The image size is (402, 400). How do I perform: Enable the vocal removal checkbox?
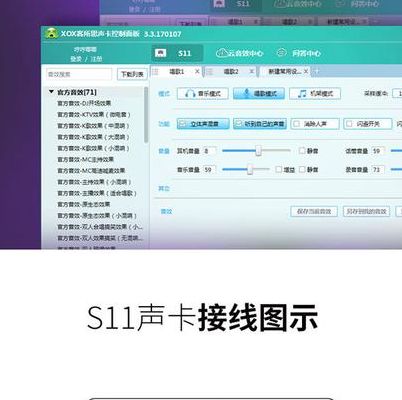click(x=315, y=124)
